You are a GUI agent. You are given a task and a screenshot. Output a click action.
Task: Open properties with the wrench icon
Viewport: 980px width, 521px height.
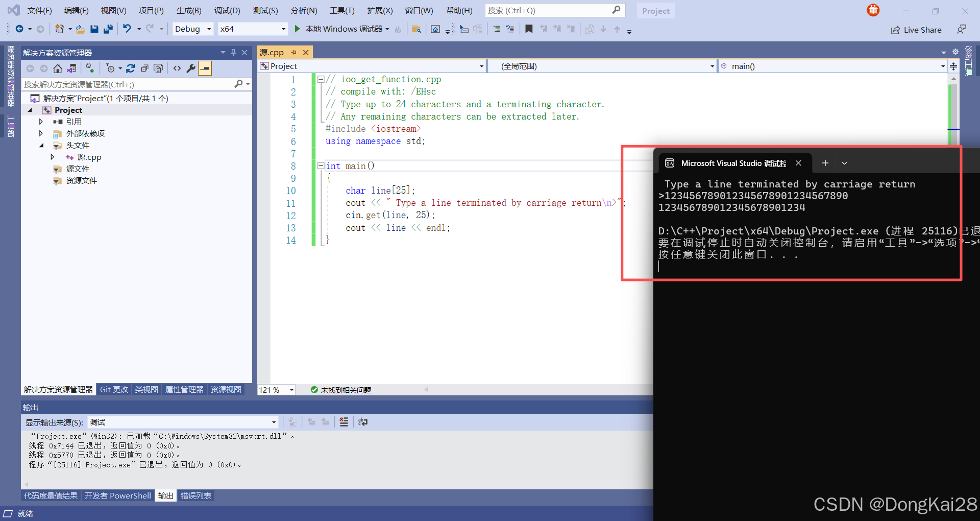tap(191, 68)
